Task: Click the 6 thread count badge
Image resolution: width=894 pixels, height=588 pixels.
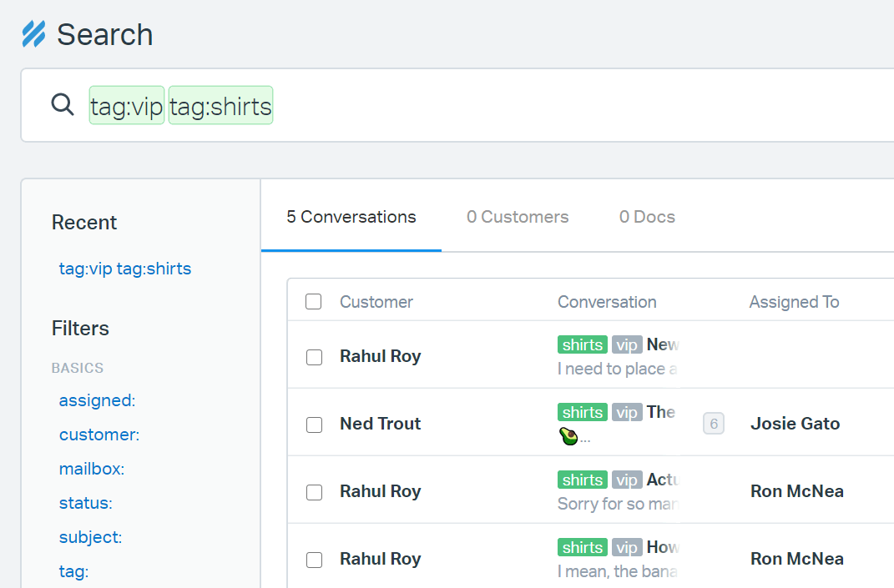Action: point(713,424)
